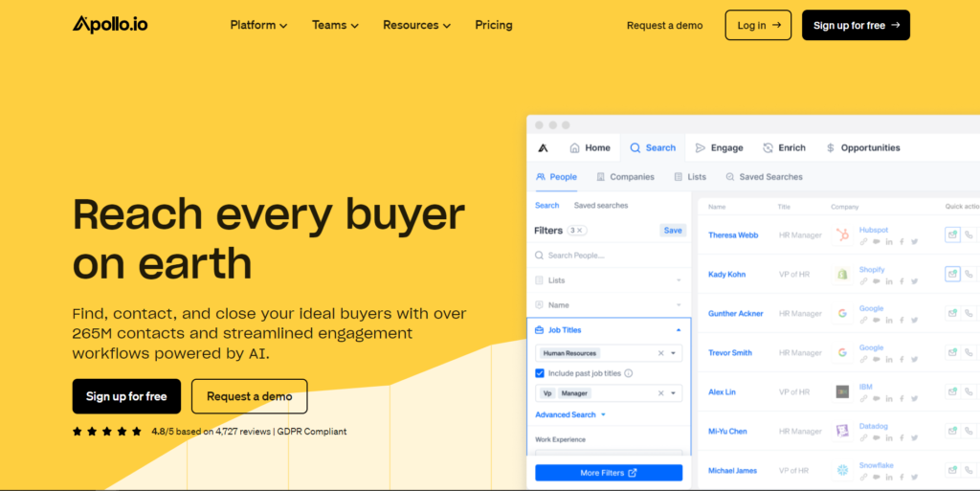
Task: Open Theresa Webb's contact name
Action: [x=733, y=234]
